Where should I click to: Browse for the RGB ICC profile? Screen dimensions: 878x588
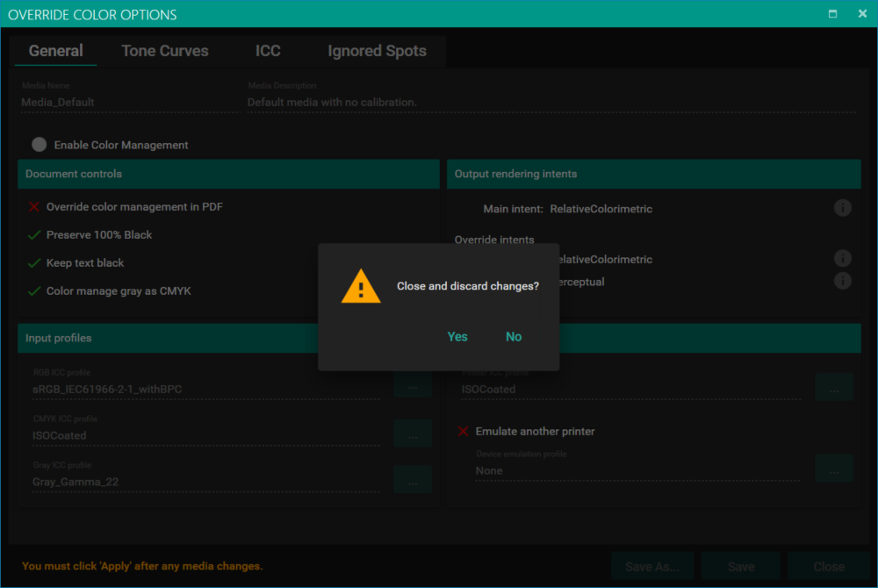412,385
